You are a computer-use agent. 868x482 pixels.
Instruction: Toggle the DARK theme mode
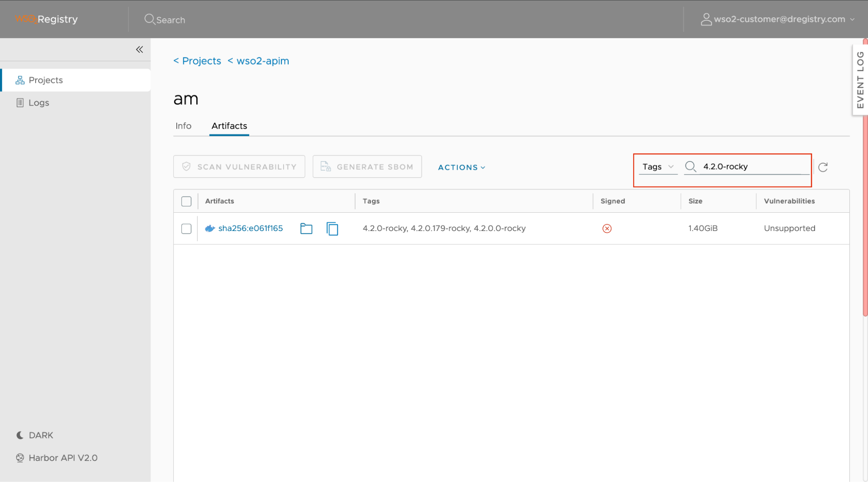tap(35, 435)
